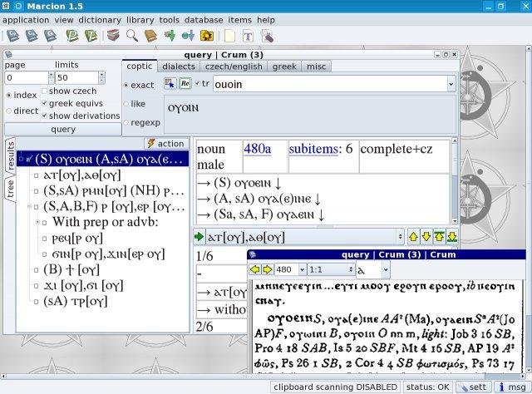Viewport: 532px width, 394px height.
Task: Click the magnifying glass search icon
Action: pyautogui.click(x=132, y=35)
